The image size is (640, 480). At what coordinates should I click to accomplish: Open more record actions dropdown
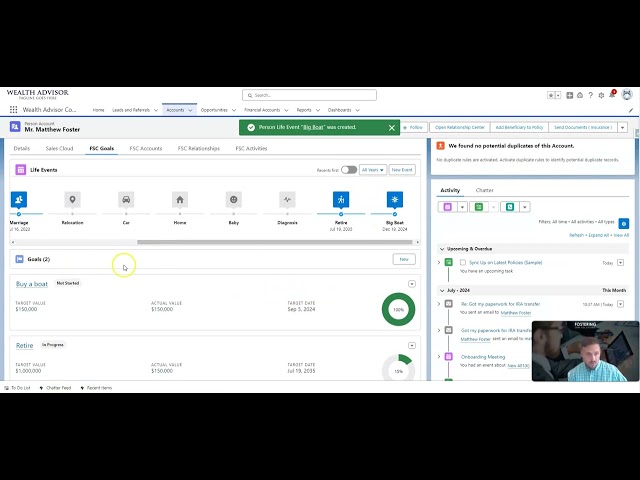click(622, 127)
